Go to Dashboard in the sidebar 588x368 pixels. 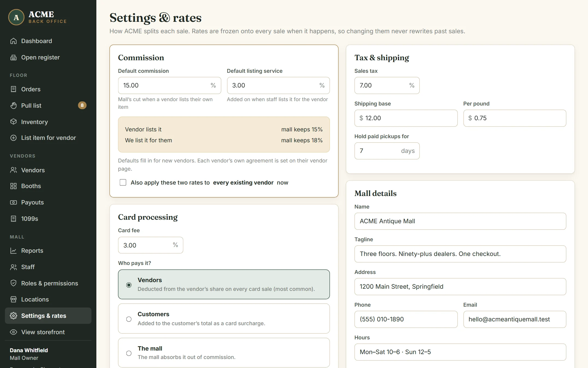(48, 41)
